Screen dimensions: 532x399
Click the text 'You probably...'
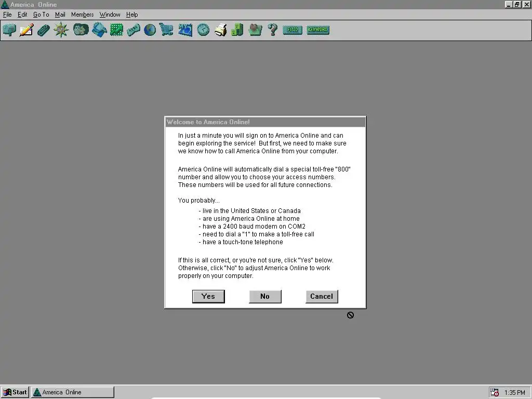(199, 201)
